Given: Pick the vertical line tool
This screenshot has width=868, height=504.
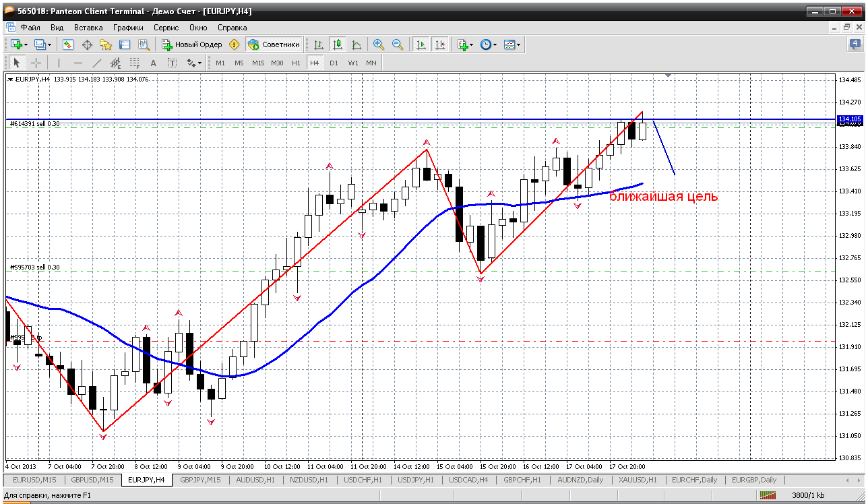Looking at the screenshot, I should click(59, 63).
